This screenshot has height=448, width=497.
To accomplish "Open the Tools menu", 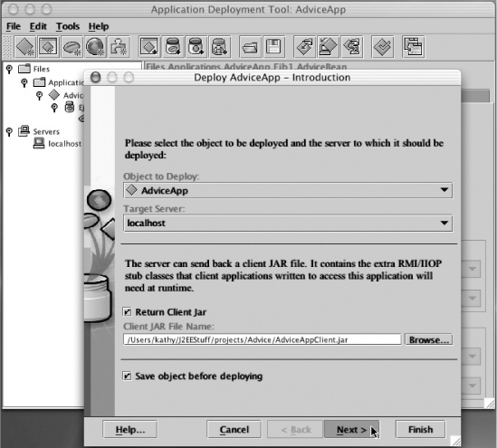I will click(x=68, y=26).
